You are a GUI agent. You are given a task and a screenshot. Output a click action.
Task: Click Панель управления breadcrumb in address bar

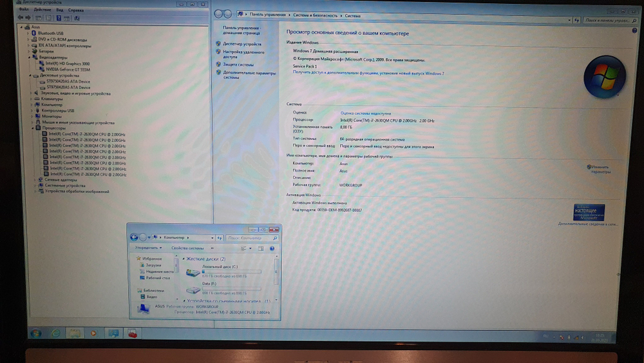coord(267,14)
